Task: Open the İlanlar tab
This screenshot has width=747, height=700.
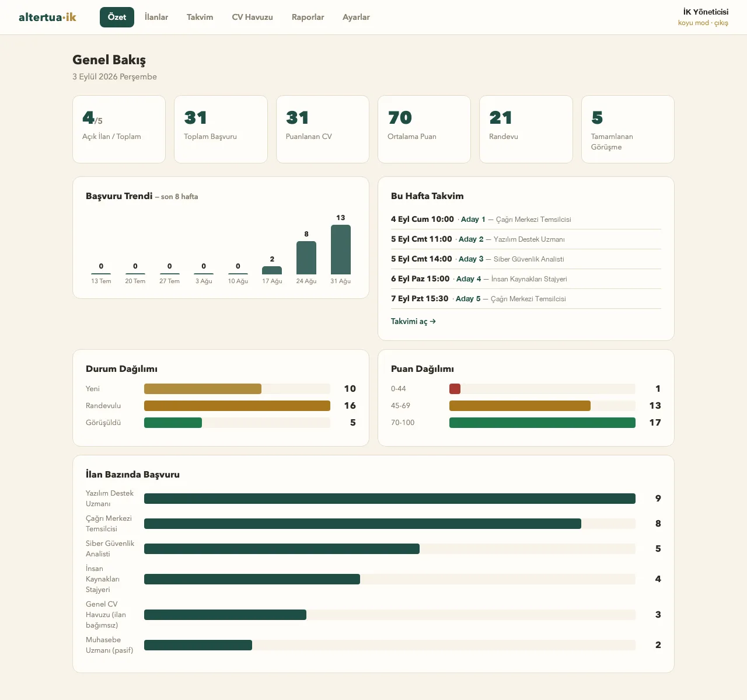Action: point(156,17)
